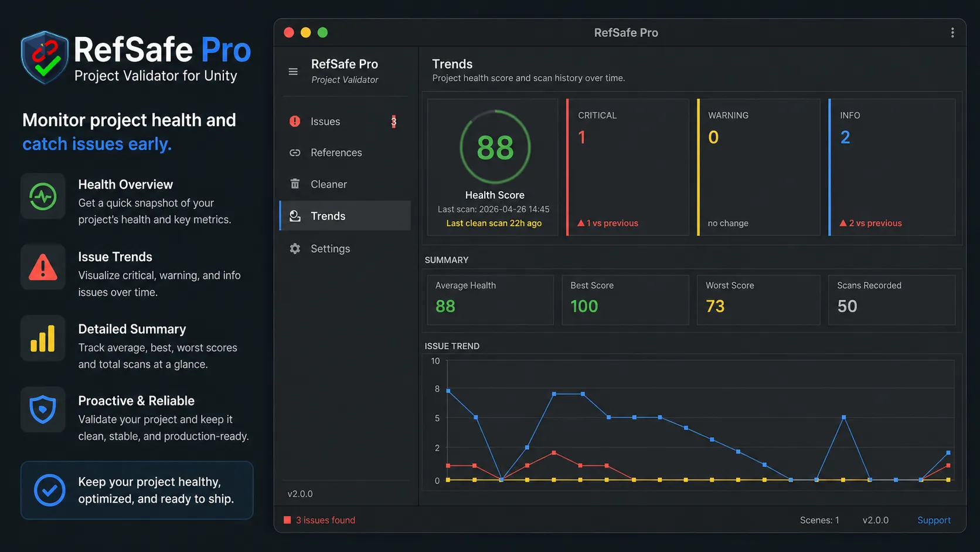The height and width of the screenshot is (552, 980).
Task: Click the Scans Recorded summary card
Action: pyautogui.click(x=892, y=300)
